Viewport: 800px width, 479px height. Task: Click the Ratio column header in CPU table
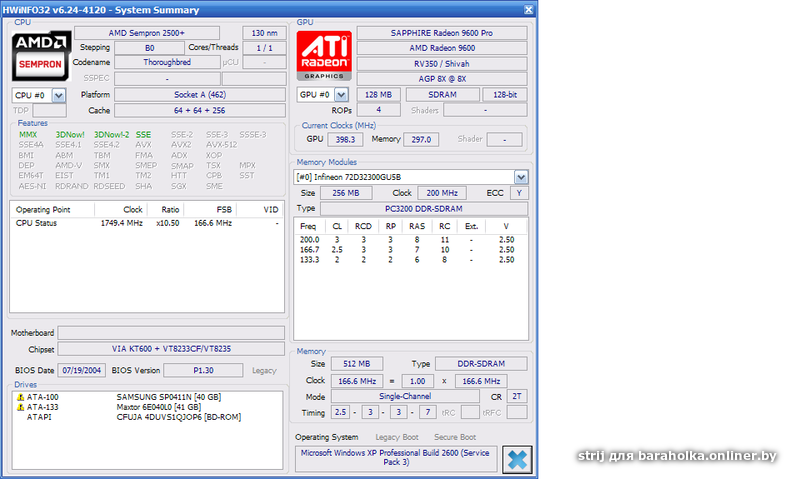pos(166,210)
